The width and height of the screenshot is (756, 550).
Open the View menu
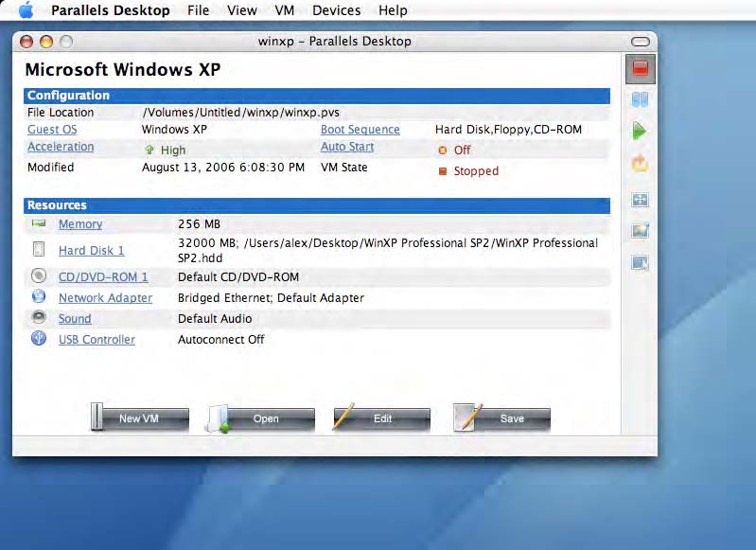click(x=242, y=10)
